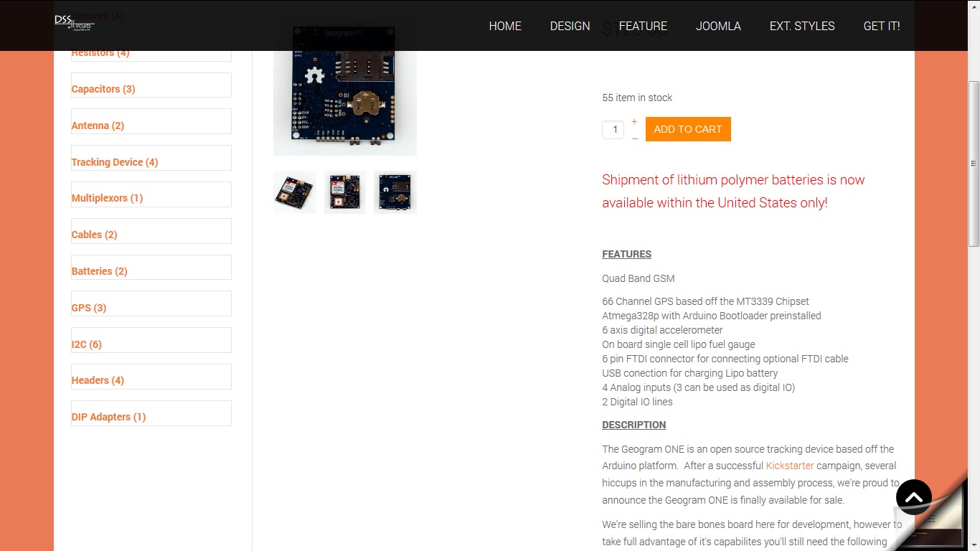Click the quantity input field
980x551 pixels.
tap(613, 130)
